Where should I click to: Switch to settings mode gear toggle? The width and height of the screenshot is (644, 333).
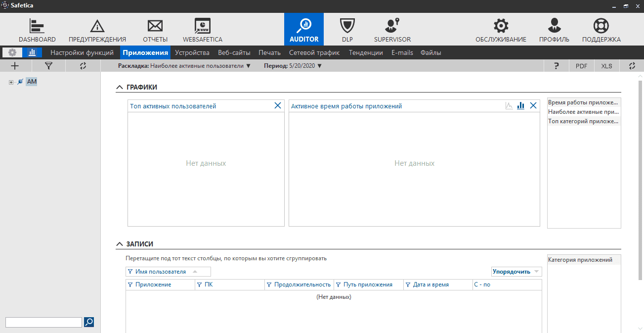pyautogui.click(x=12, y=52)
